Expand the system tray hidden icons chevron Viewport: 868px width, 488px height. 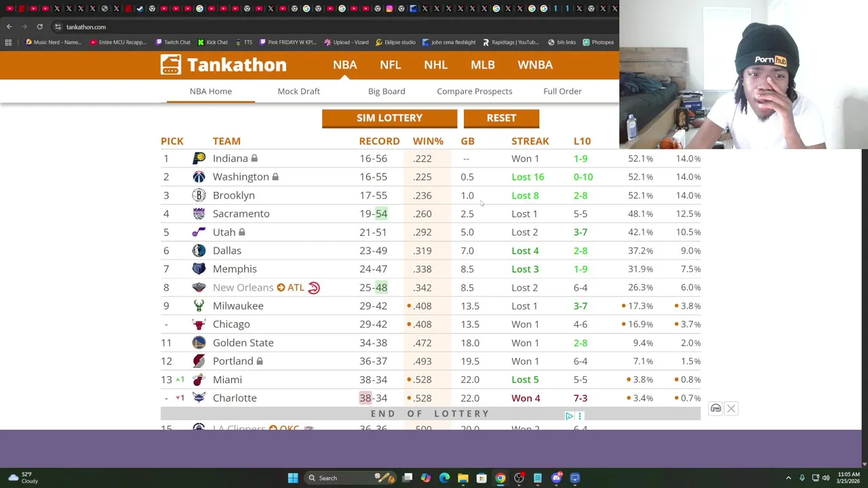tap(788, 478)
